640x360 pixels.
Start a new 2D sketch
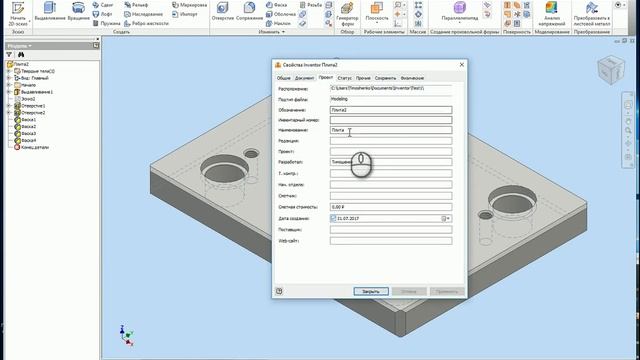click(18, 15)
